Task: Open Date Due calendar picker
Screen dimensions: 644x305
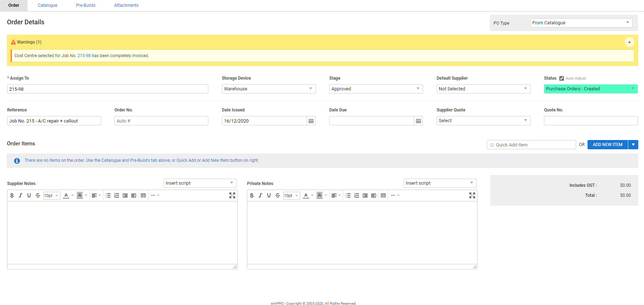Action: 418,121
